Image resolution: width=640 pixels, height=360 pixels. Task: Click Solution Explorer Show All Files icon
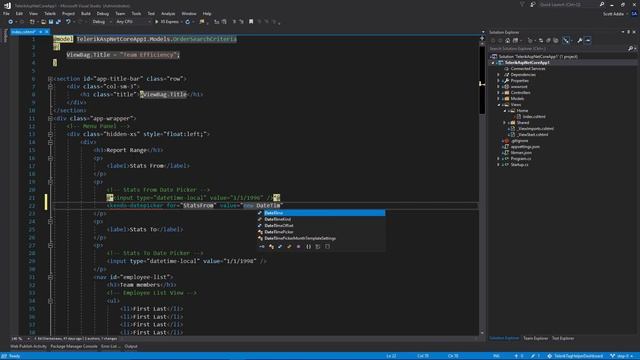pyautogui.click(x=556, y=40)
